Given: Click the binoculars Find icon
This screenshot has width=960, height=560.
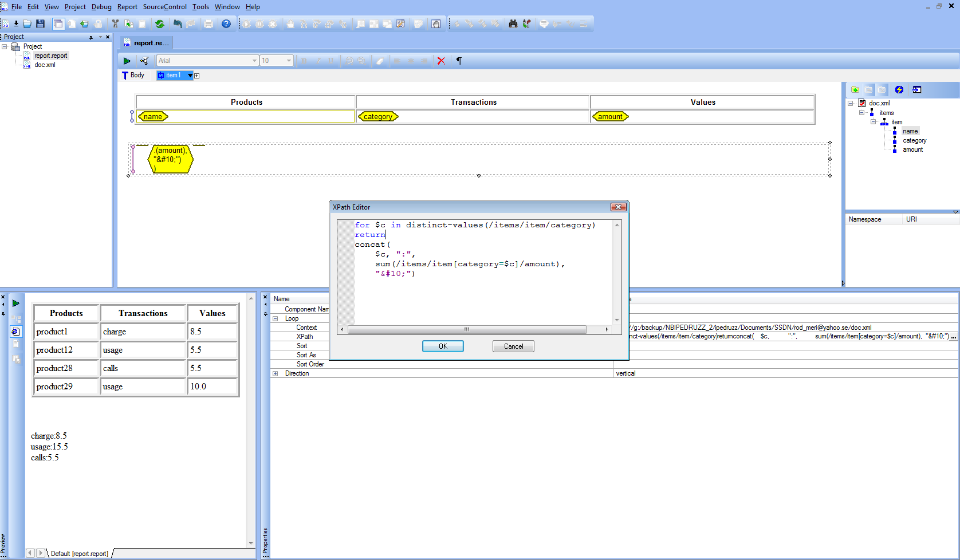Looking at the screenshot, I should (513, 24).
